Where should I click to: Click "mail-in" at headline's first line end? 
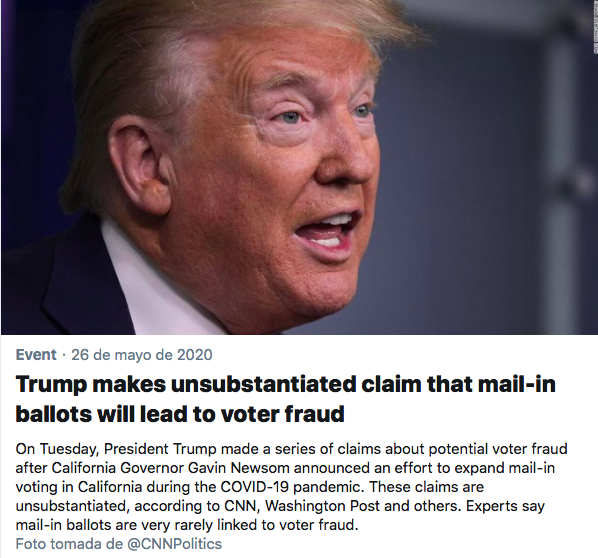[x=516, y=384]
